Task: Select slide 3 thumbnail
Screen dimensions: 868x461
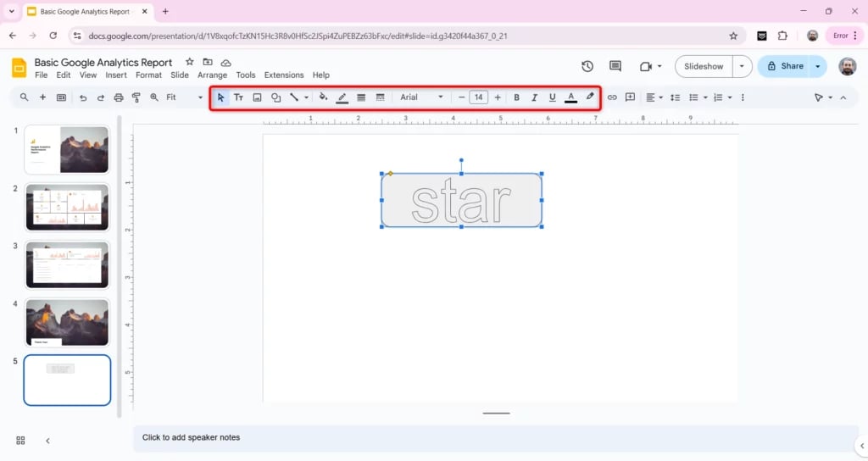Action: [x=67, y=264]
